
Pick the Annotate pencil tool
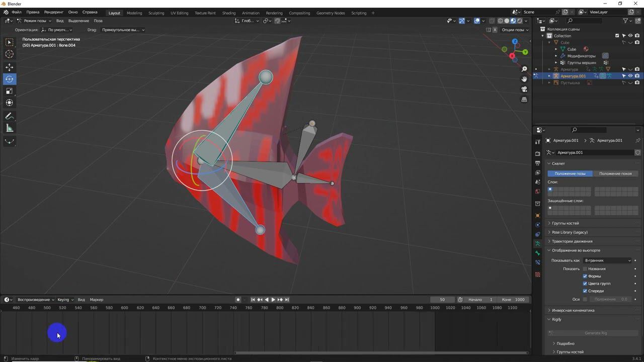[x=10, y=116]
